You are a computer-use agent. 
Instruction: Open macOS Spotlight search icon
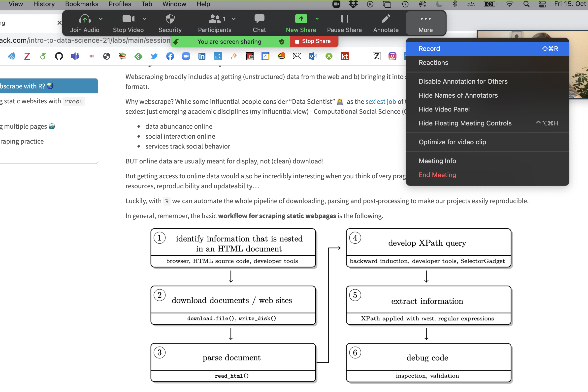point(526,4)
